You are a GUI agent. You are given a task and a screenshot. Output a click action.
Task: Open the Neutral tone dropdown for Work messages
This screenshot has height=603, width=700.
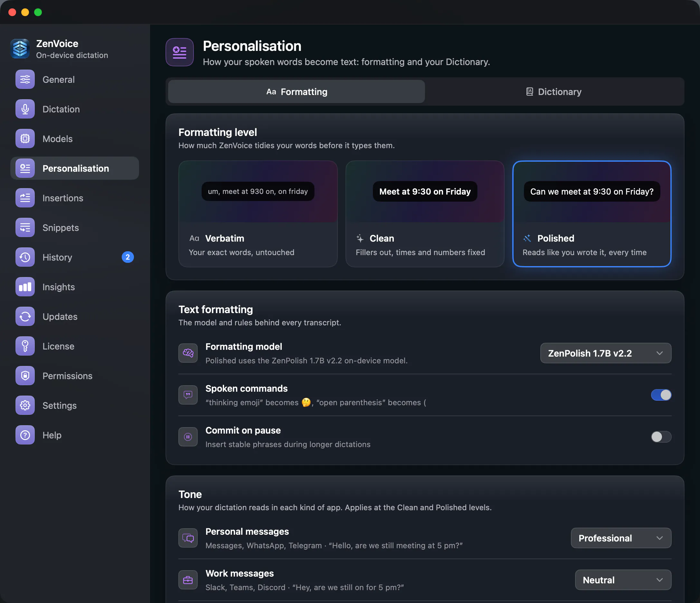pyautogui.click(x=623, y=580)
